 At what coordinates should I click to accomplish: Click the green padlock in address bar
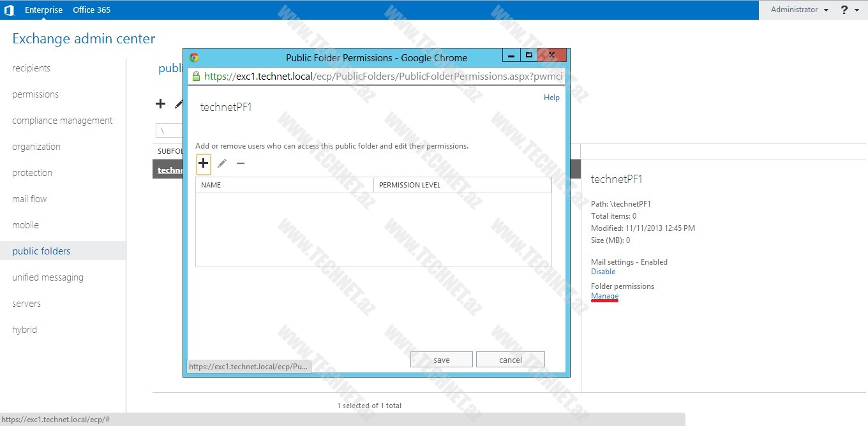[x=196, y=77]
